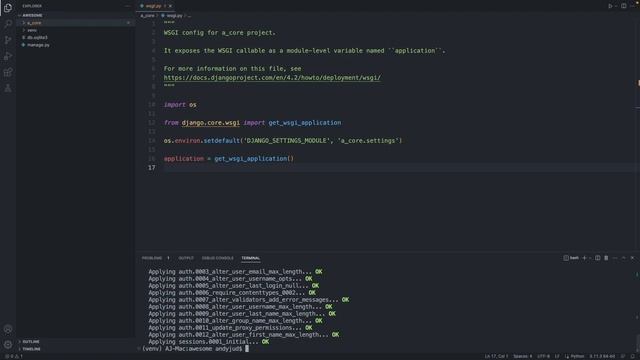
Task: Select the bash terminal profile label
Action: pyautogui.click(x=571, y=258)
